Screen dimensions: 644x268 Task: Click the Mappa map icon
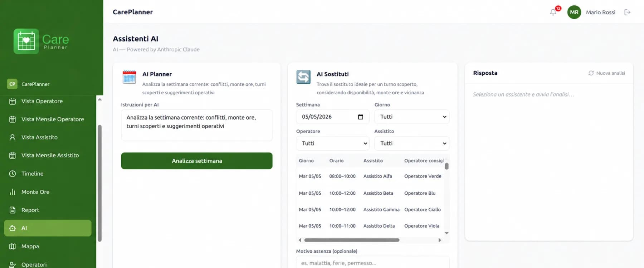(13, 246)
